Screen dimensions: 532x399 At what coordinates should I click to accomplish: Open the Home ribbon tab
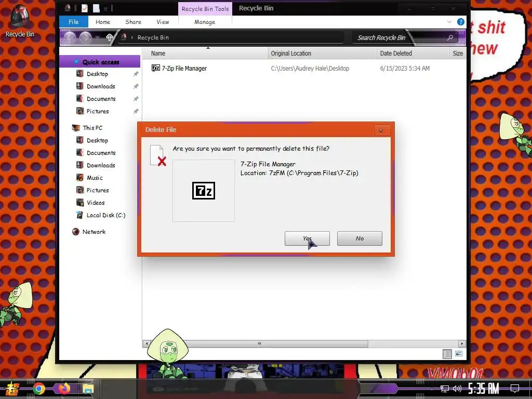click(x=103, y=22)
